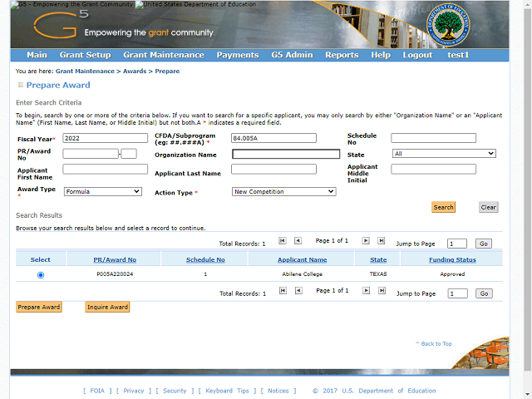This screenshot has width=532, height=399.
Task: Click the Fiscal Year input field
Action: pos(106,138)
